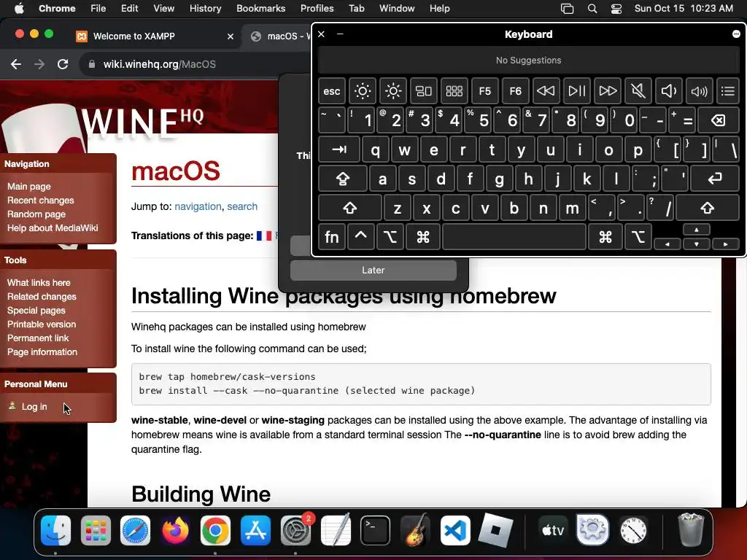This screenshot has height=560, width=747.
Task: Open Visual Studio Code from the Dock
Action: pyautogui.click(x=455, y=531)
